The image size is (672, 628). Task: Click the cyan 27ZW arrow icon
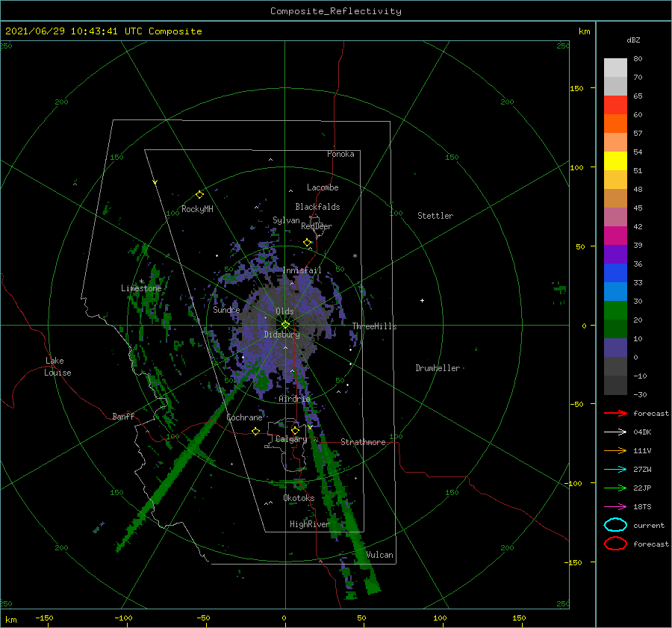click(x=615, y=470)
